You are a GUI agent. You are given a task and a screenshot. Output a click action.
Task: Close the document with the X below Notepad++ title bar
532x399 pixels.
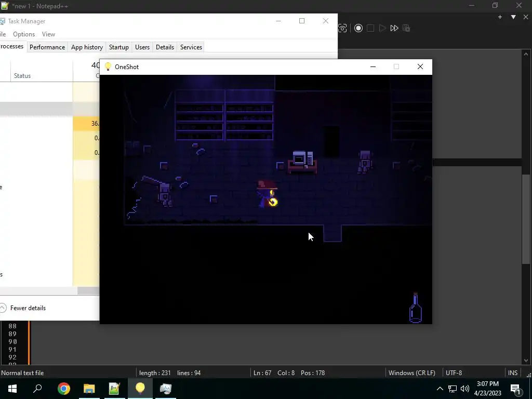(x=526, y=17)
